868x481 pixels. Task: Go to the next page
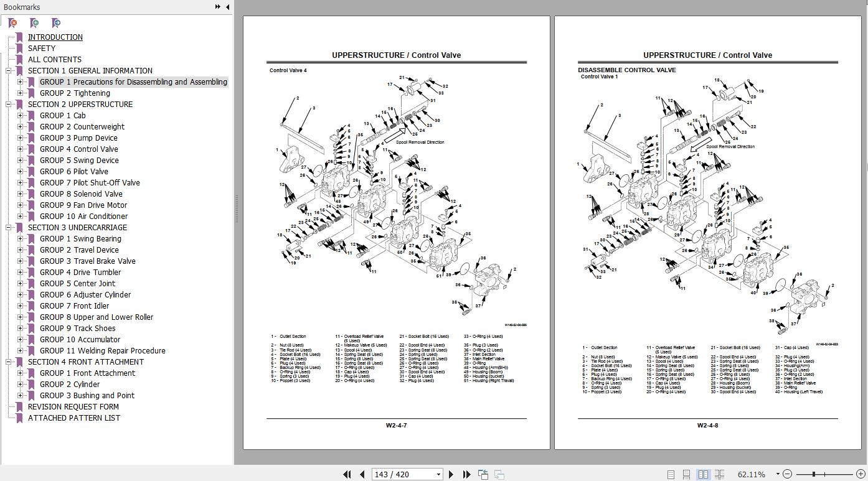(x=451, y=474)
